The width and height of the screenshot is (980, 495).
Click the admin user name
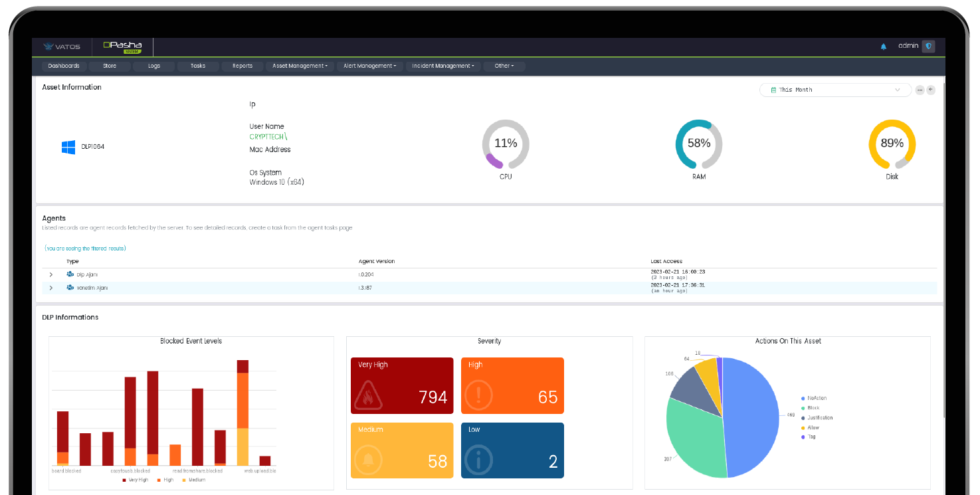908,46
